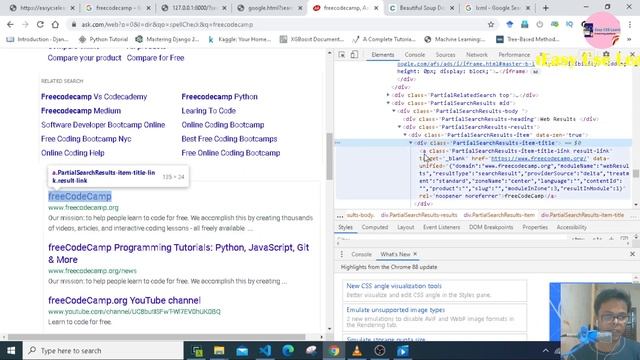Collapse the PartialSearchResults-item div node

pyautogui.click(x=405, y=135)
